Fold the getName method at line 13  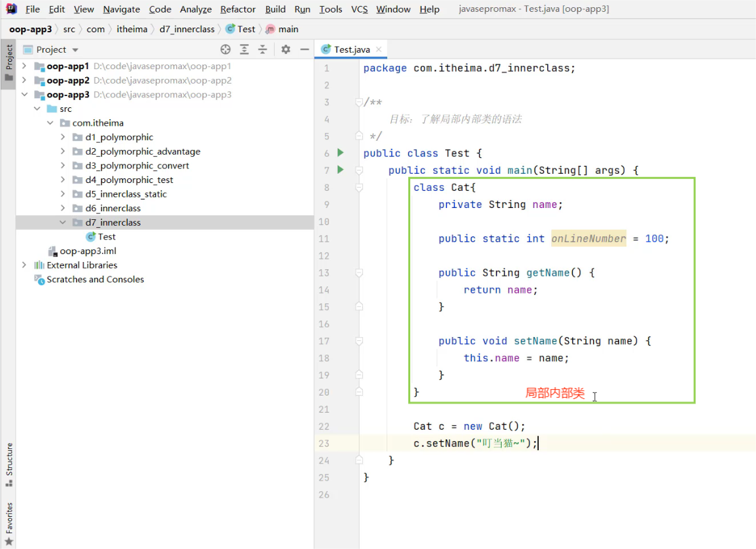(x=359, y=273)
